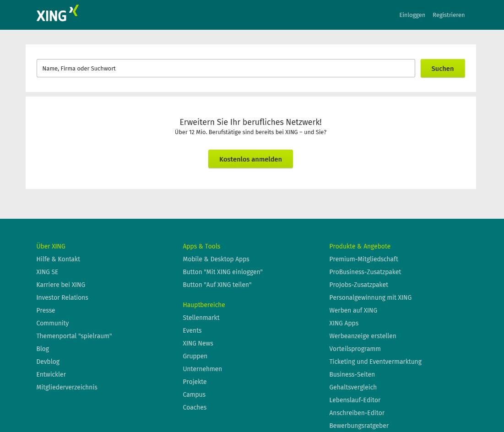This screenshot has height=432, width=504.
Task: Visit the Karriere bei XING page
Action: tap(60, 285)
